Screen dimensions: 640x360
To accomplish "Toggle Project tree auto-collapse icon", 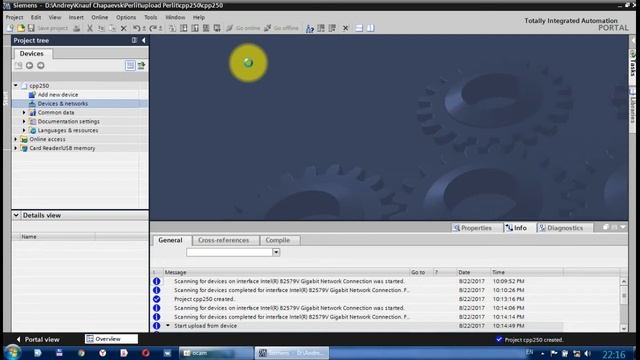I will coord(134,40).
